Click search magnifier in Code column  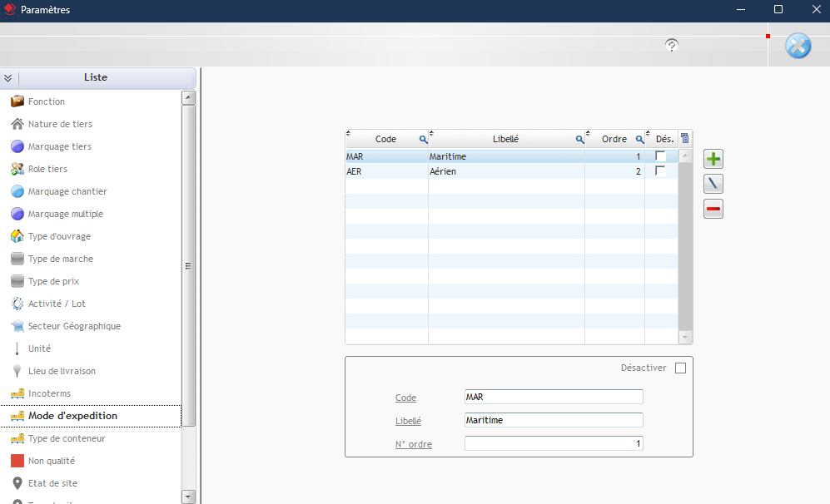click(x=422, y=140)
